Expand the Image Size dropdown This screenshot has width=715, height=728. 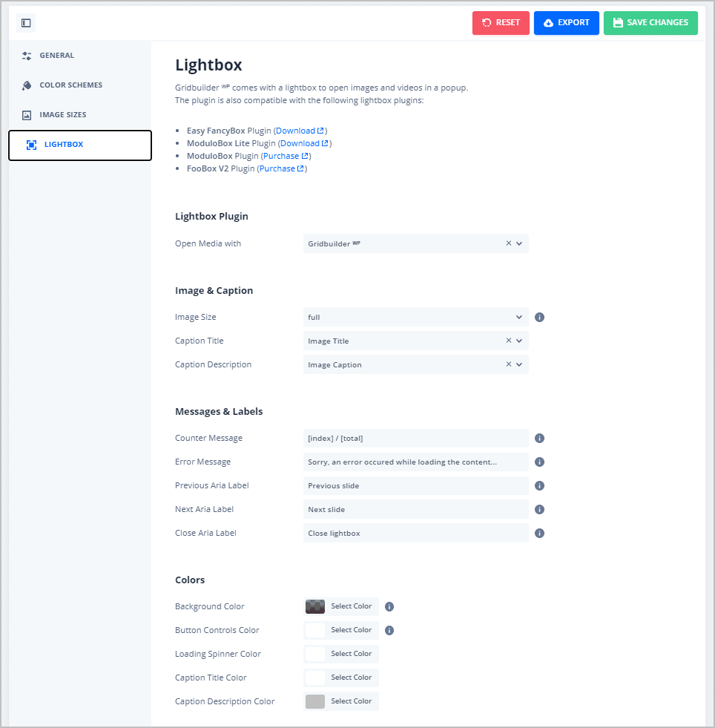click(x=519, y=317)
